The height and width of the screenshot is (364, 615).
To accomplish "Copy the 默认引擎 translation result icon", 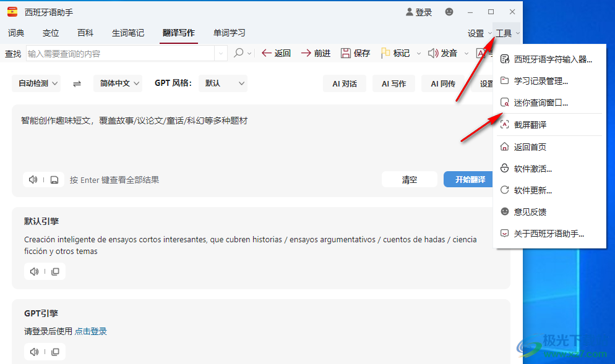I will 55,271.
